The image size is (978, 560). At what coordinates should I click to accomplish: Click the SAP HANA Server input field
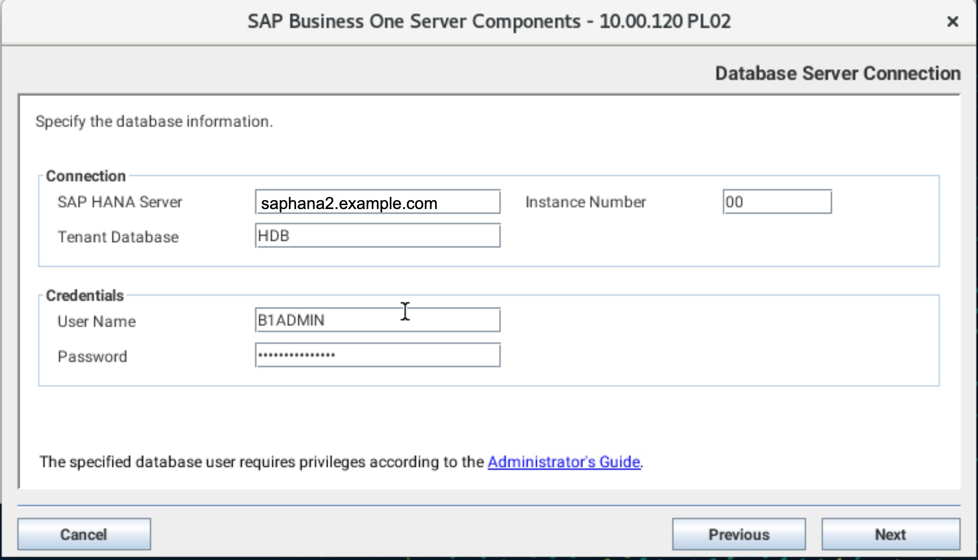tap(378, 202)
